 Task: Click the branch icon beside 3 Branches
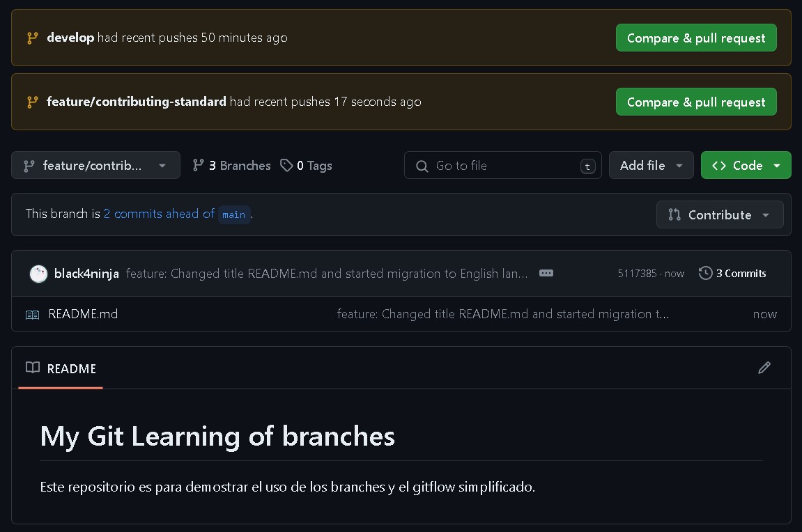(199, 166)
